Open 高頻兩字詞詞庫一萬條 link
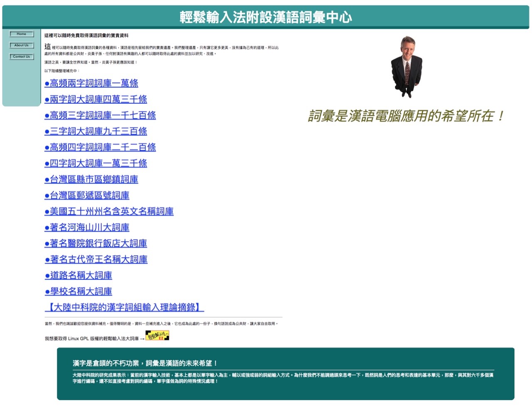The width and height of the screenshot is (532, 406). tap(91, 83)
